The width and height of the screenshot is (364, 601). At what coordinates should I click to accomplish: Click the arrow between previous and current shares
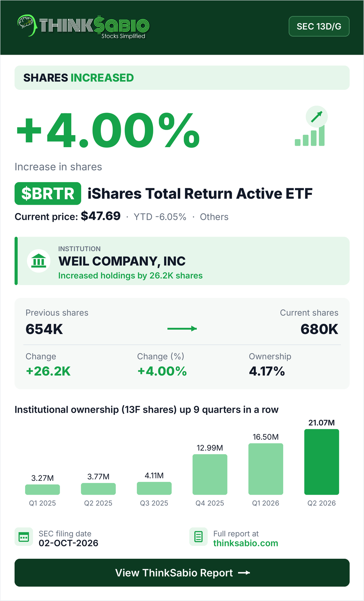[182, 329]
